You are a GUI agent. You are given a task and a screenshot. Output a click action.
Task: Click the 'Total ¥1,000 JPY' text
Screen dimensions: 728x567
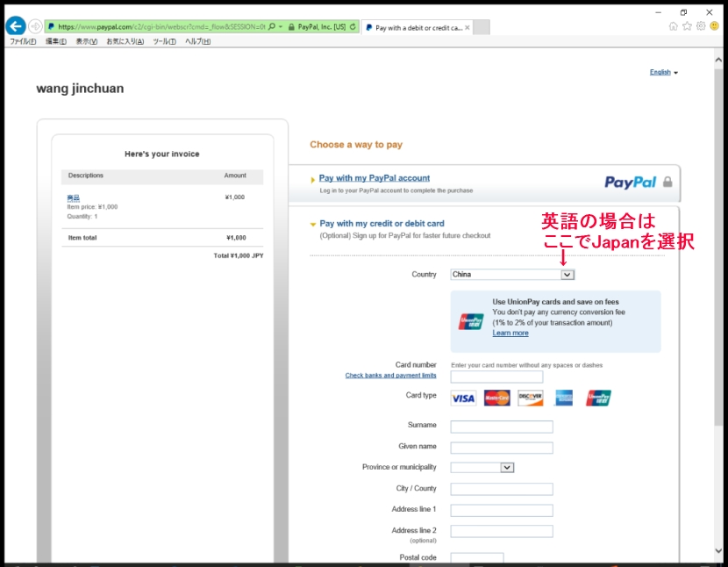[x=239, y=255]
